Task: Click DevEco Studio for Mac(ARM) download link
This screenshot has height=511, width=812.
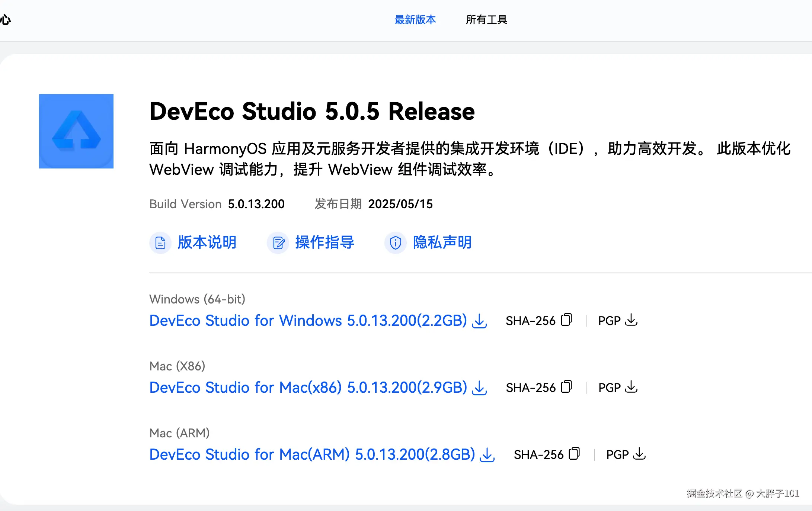Action: pos(312,454)
